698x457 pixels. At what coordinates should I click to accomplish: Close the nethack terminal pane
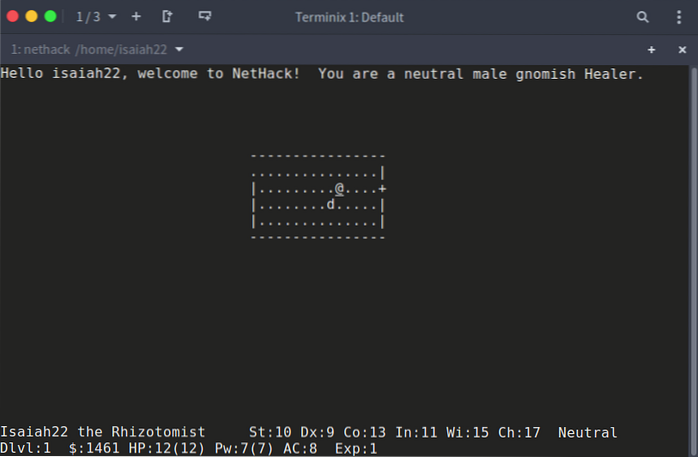pos(680,49)
